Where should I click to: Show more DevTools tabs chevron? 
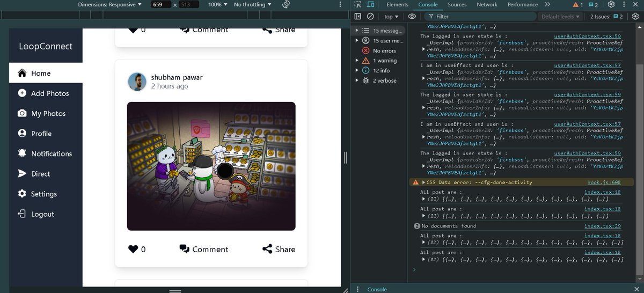[x=547, y=4]
